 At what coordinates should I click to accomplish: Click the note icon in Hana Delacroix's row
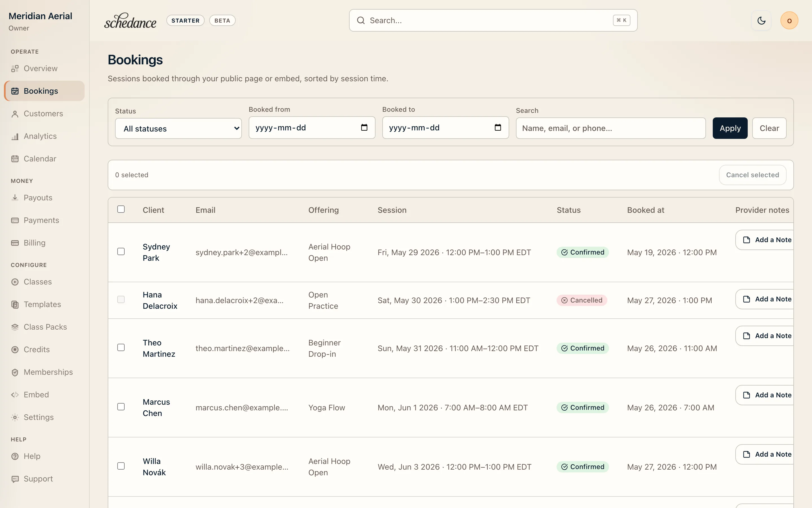(x=747, y=299)
